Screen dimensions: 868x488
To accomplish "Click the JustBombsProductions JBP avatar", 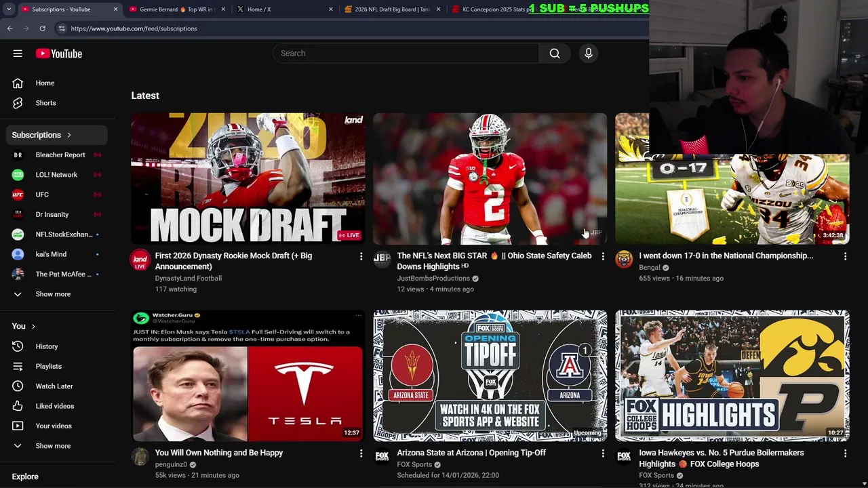I will coord(382,258).
